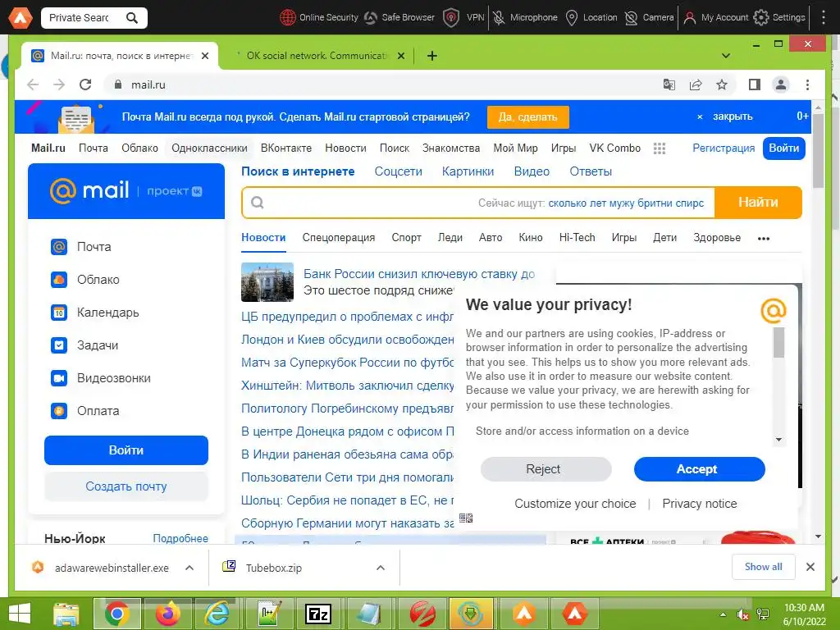Open Одноклассники in the top navigation
The image size is (840, 630).
pos(209,148)
